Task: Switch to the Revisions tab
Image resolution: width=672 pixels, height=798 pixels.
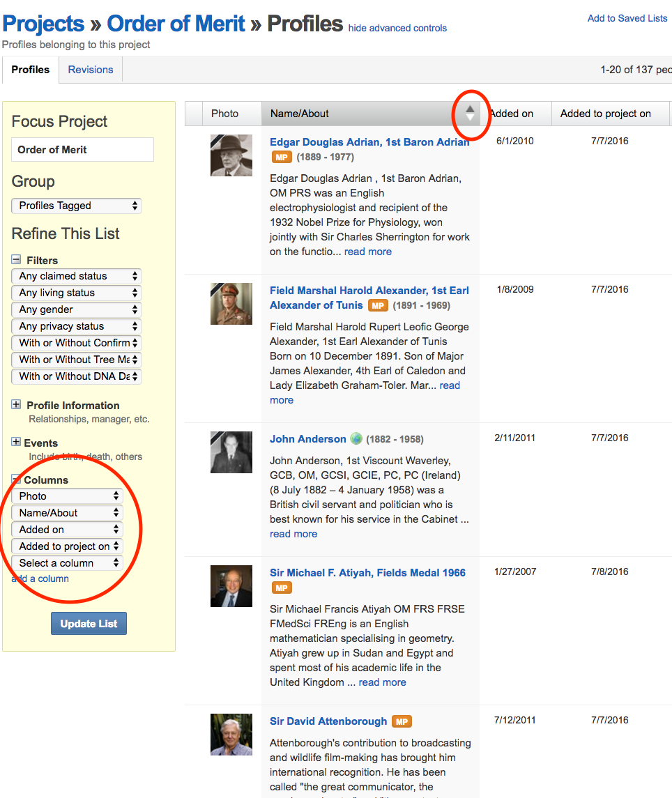Action: [90, 70]
